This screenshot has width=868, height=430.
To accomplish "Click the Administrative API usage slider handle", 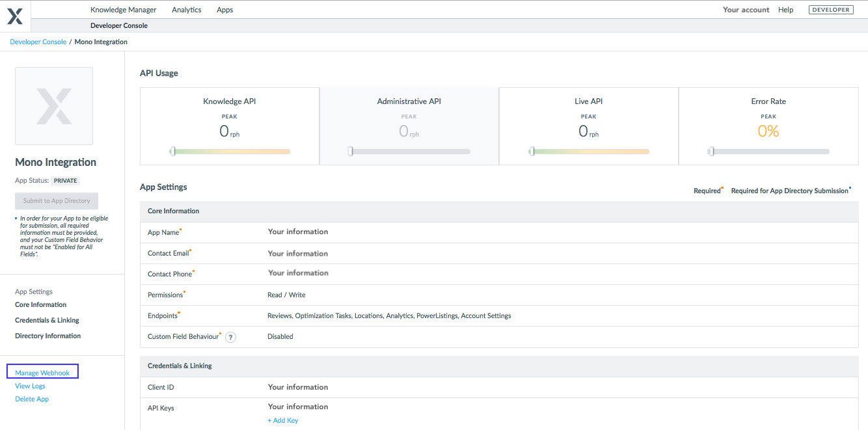I will click(351, 152).
